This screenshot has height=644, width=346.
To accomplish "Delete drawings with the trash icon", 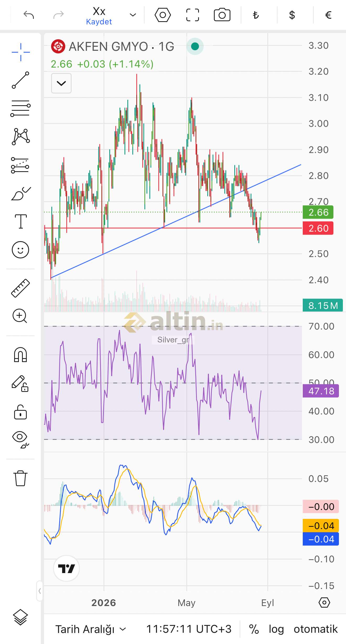I will (x=20, y=478).
